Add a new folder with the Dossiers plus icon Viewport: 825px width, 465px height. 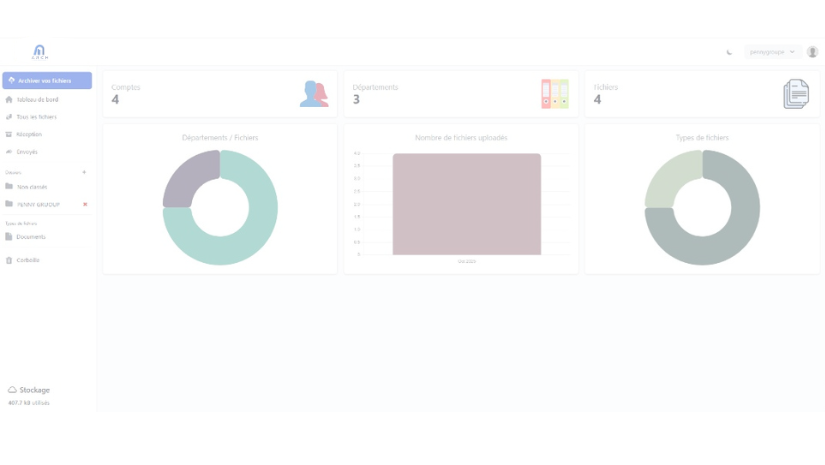[x=84, y=172]
